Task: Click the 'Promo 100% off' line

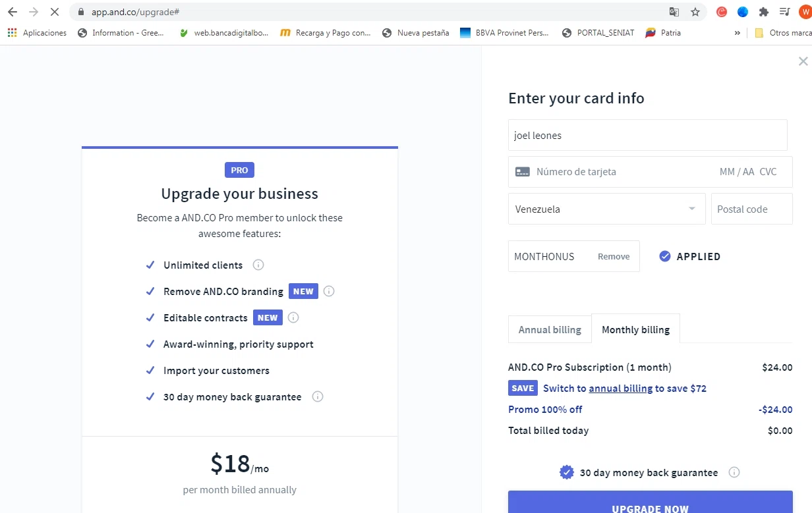Action: (x=545, y=410)
